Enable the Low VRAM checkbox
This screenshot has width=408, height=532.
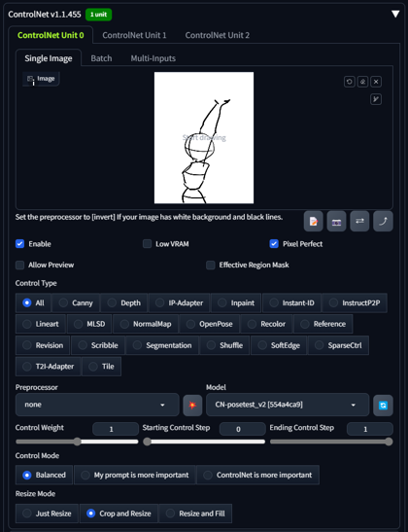tap(147, 243)
